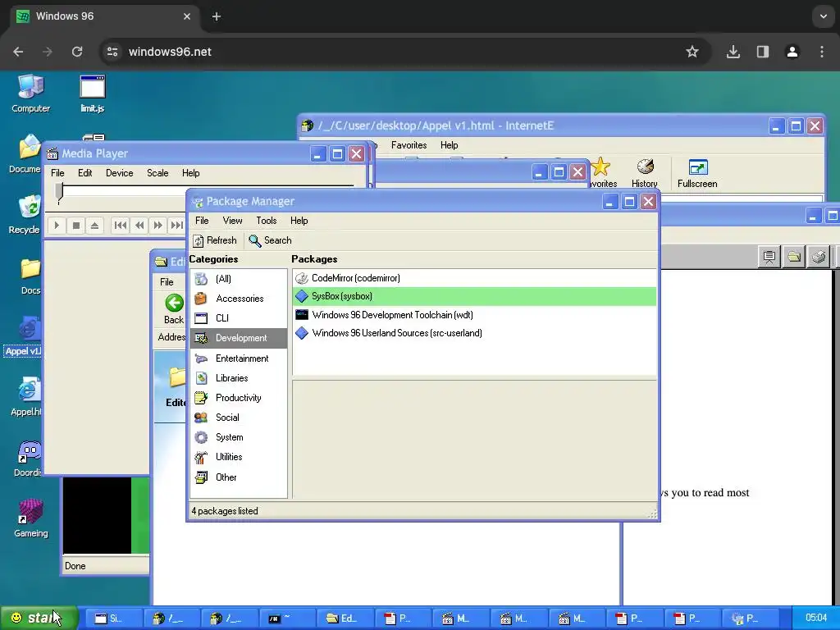Click skip to end in Media Player
The height and width of the screenshot is (630, 840).
(x=177, y=226)
